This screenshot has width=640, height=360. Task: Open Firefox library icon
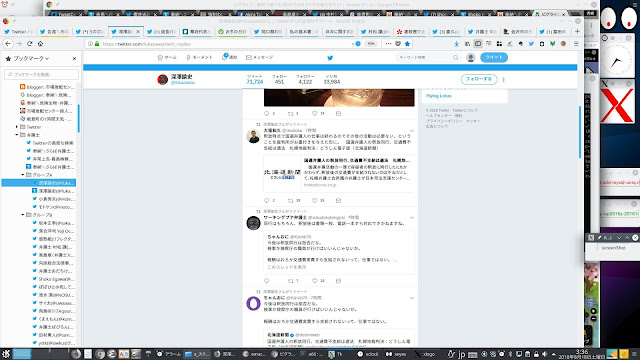click(x=467, y=44)
